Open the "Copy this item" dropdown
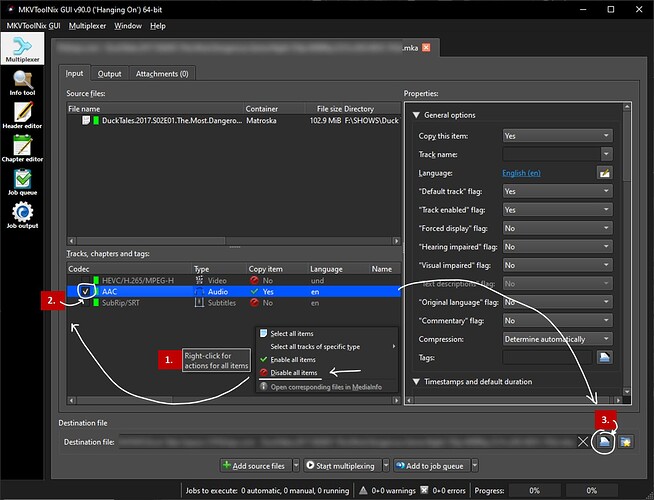The image size is (654, 500). coord(557,135)
